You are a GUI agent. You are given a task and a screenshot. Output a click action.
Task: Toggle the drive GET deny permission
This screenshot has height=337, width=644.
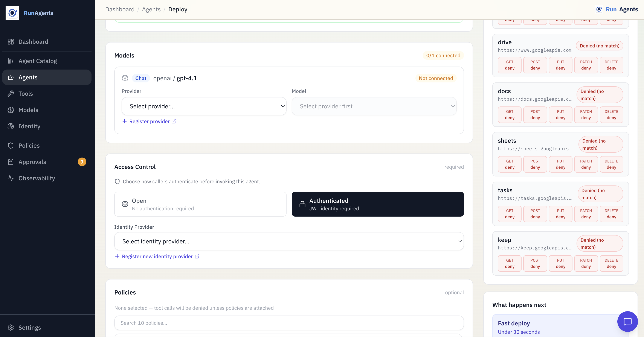click(509, 65)
